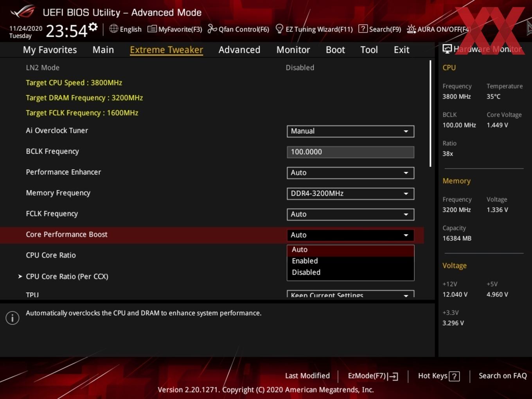
Task: Open the TPU Keep Current Settings dropdown
Action: tap(350, 294)
